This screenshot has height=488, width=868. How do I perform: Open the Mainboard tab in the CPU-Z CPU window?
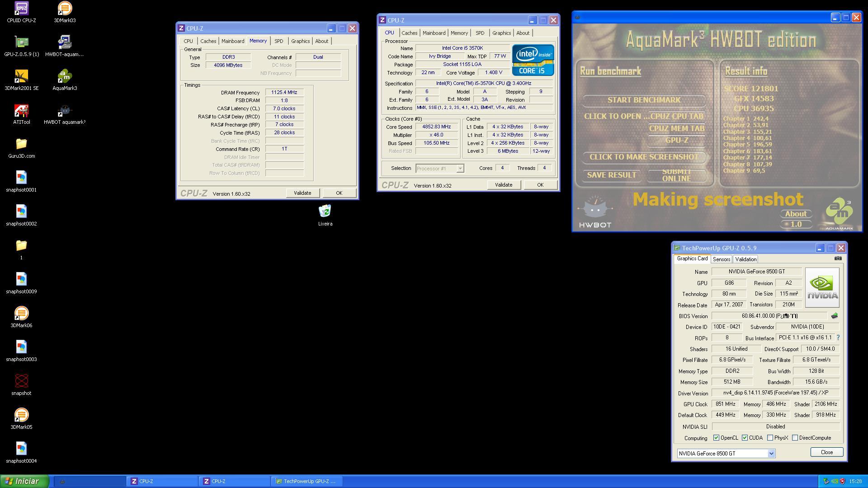click(434, 33)
